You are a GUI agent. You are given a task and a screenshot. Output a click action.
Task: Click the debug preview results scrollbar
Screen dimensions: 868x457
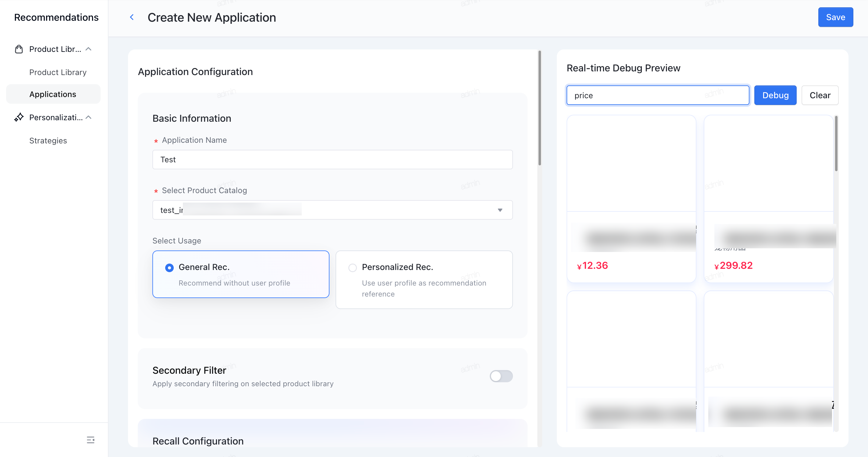point(836,144)
